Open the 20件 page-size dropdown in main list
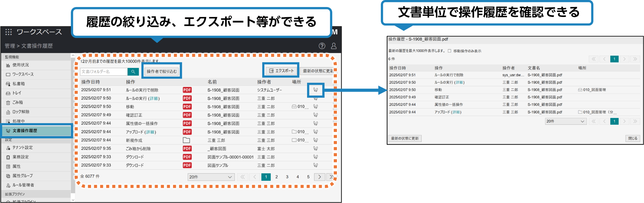Image resolution: width=644 pixels, height=203 pixels. 211,177
